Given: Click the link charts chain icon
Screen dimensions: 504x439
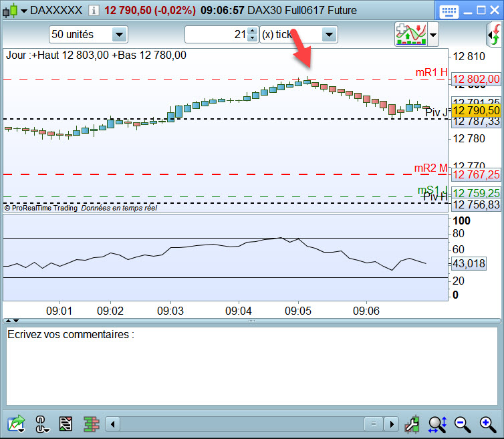Looking at the screenshot, I should tap(41, 424).
